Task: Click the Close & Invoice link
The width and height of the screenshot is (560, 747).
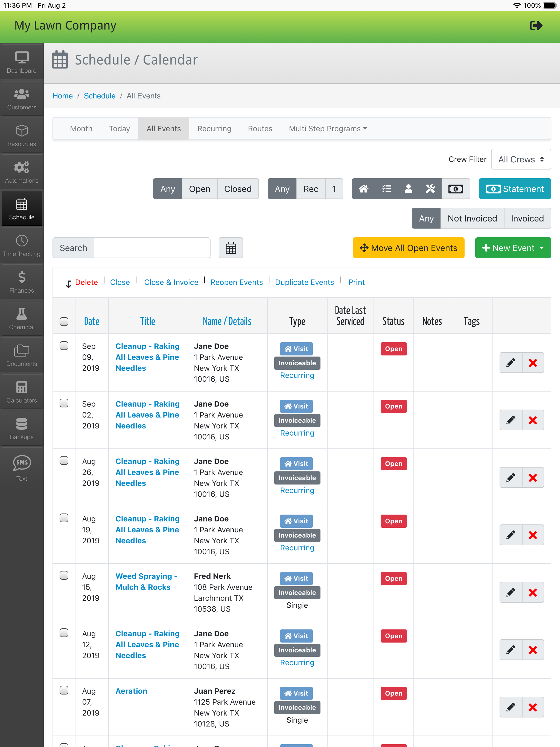Action: (x=171, y=282)
